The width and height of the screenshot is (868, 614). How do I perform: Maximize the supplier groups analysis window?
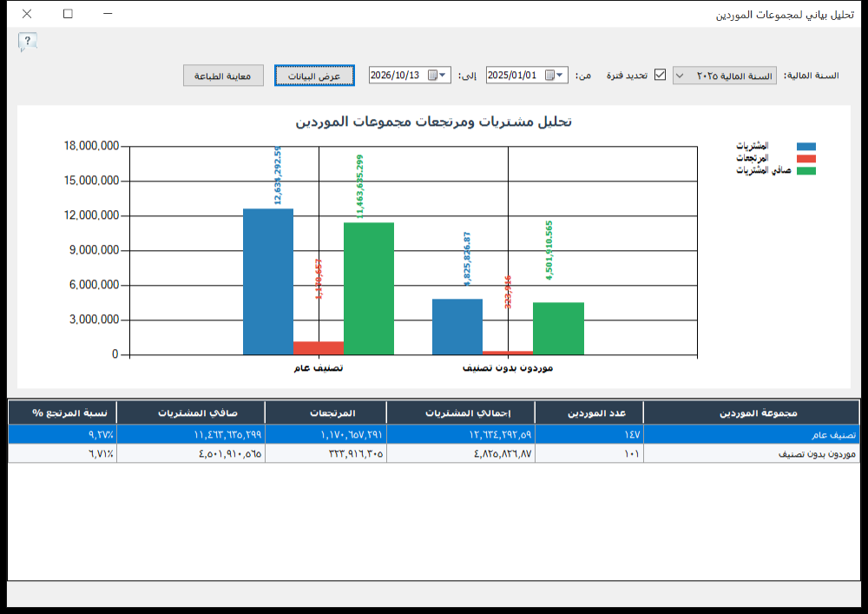(68, 13)
